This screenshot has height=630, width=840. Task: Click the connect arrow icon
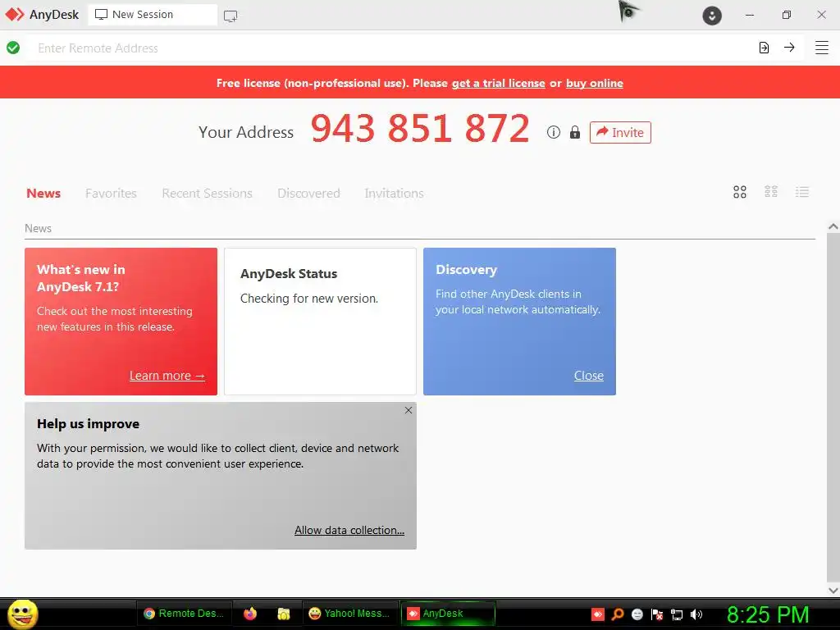pos(789,48)
